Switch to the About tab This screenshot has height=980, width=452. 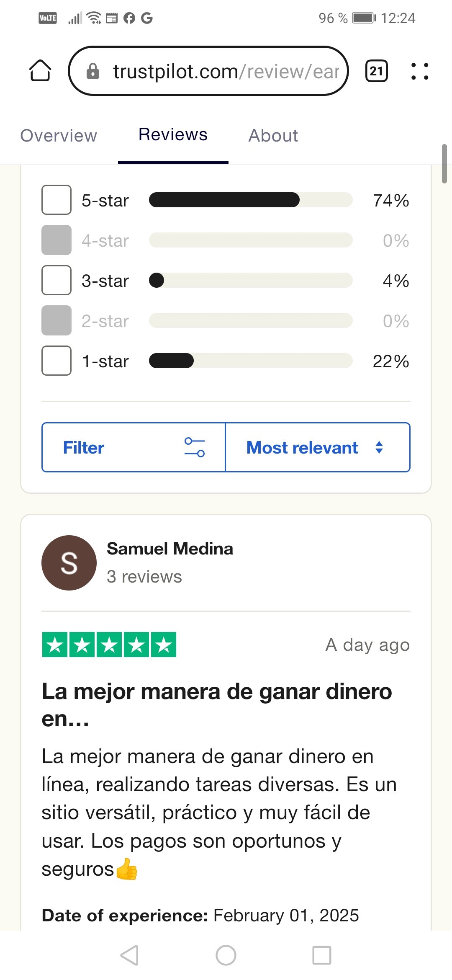click(x=273, y=136)
